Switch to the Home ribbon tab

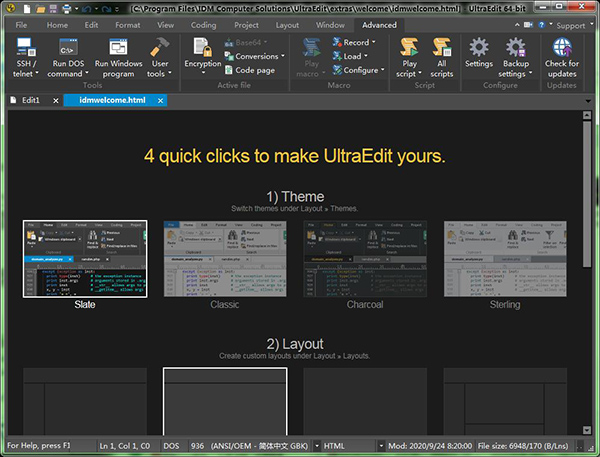click(57, 25)
